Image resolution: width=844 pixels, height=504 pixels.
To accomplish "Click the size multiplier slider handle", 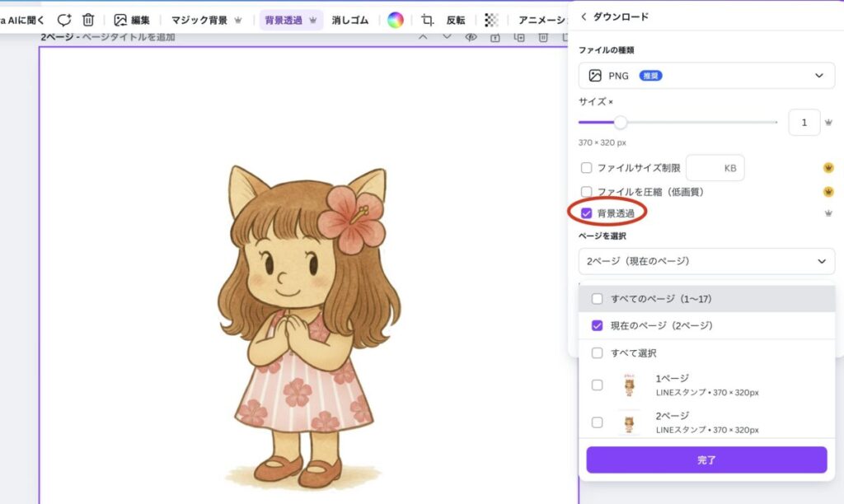I will 621,123.
